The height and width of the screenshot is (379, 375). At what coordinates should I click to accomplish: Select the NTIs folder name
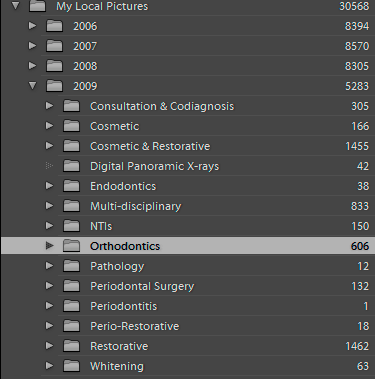101,226
